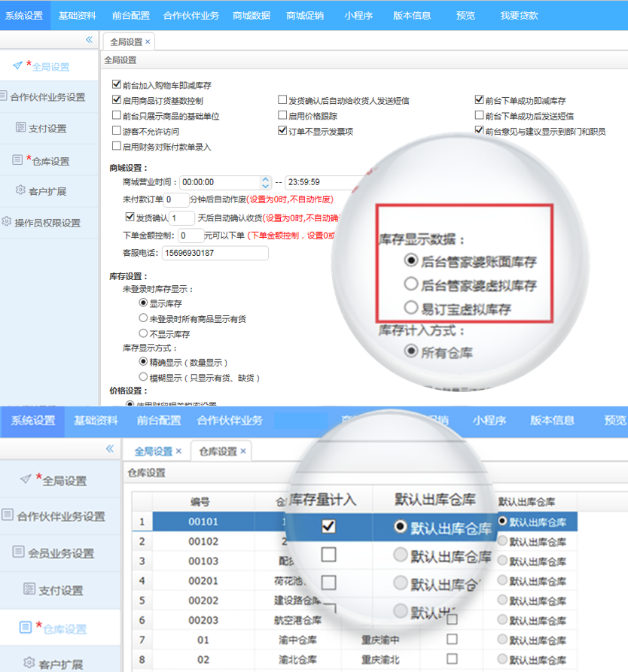The image size is (628, 672).
Task: Click the 航空港仓库 cell
Action: tap(297, 620)
